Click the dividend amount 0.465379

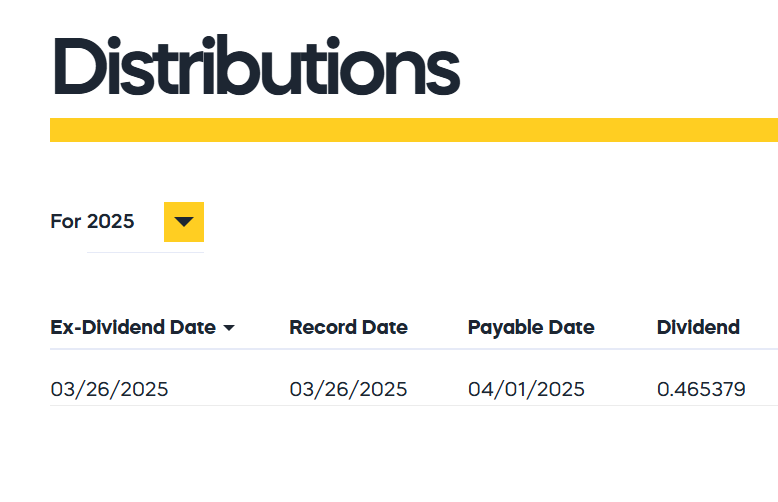[701, 389]
